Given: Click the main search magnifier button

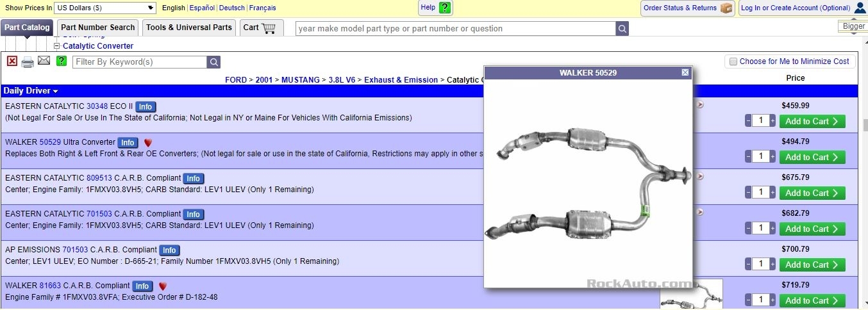Looking at the screenshot, I should pyautogui.click(x=622, y=28).
